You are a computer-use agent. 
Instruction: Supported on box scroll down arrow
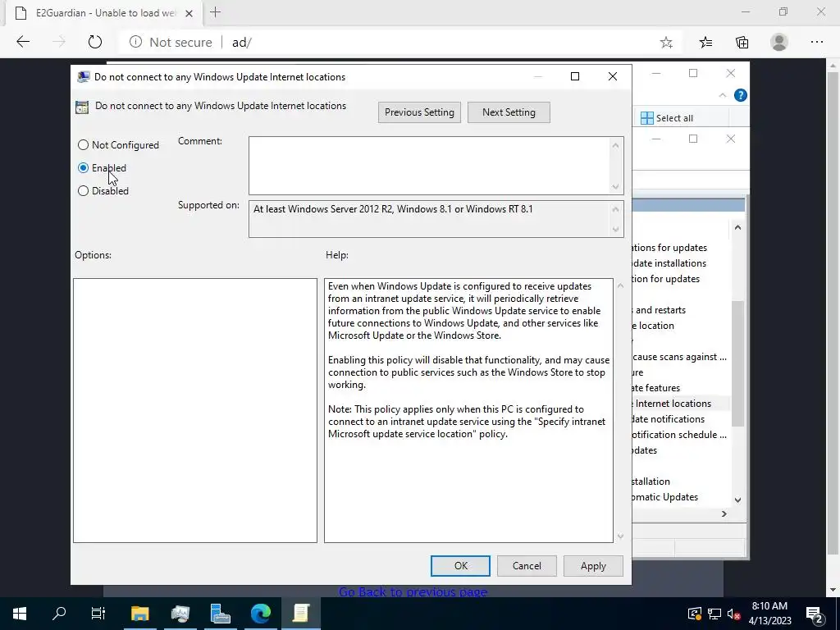click(615, 230)
